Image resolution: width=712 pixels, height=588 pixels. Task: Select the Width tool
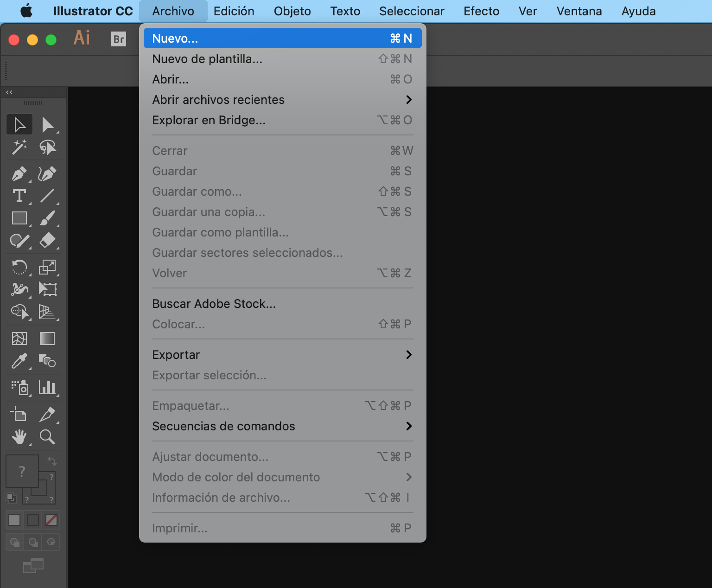[19, 289]
